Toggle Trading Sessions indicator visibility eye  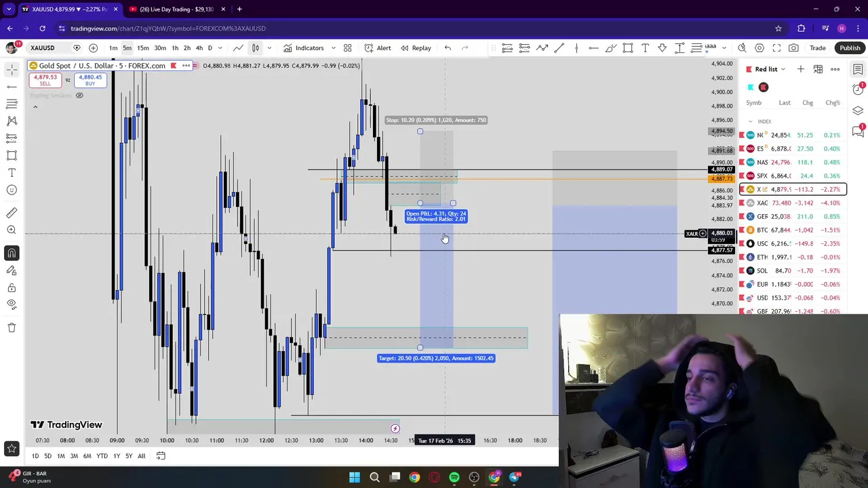[x=79, y=96]
